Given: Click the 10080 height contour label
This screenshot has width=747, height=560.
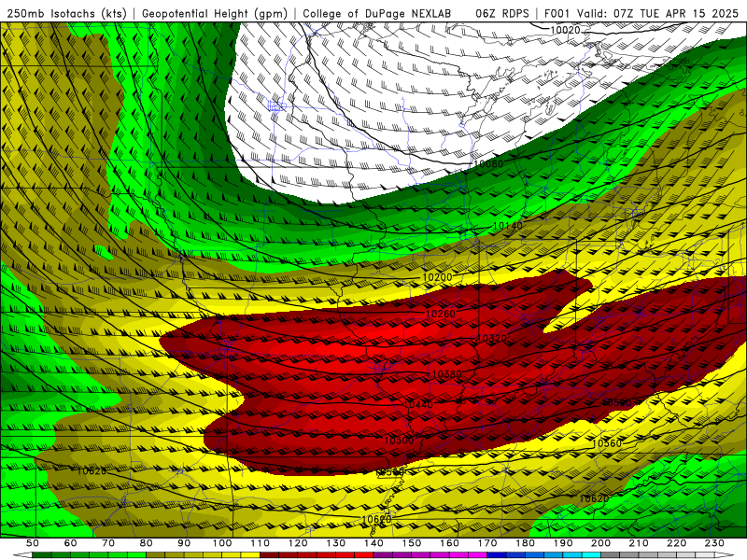Looking at the screenshot, I should point(488,164).
